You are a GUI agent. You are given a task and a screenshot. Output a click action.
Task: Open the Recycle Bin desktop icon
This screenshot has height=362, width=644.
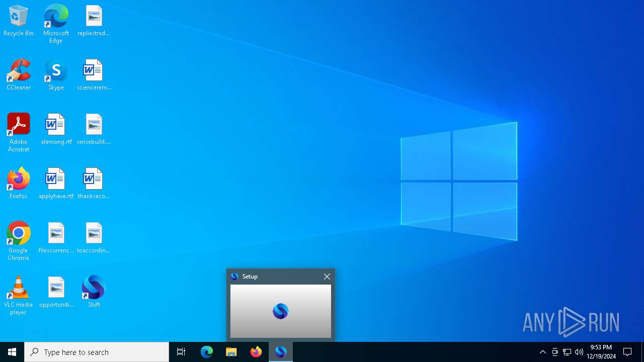click(x=19, y=21)
